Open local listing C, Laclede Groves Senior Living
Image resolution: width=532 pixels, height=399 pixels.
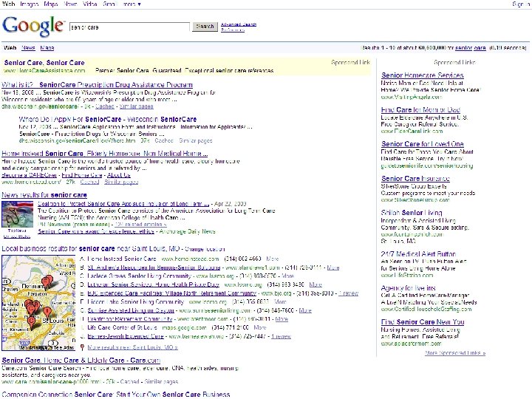[139, 276]
